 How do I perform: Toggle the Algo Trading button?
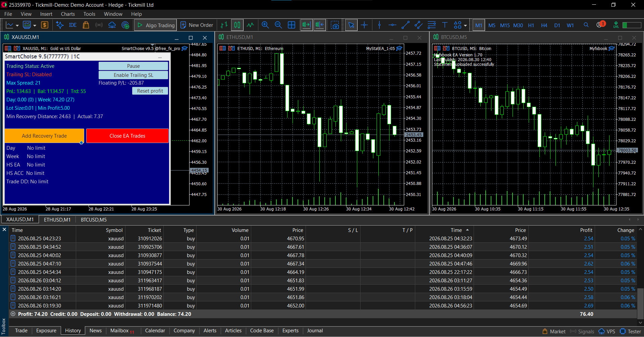click(156, 25)
